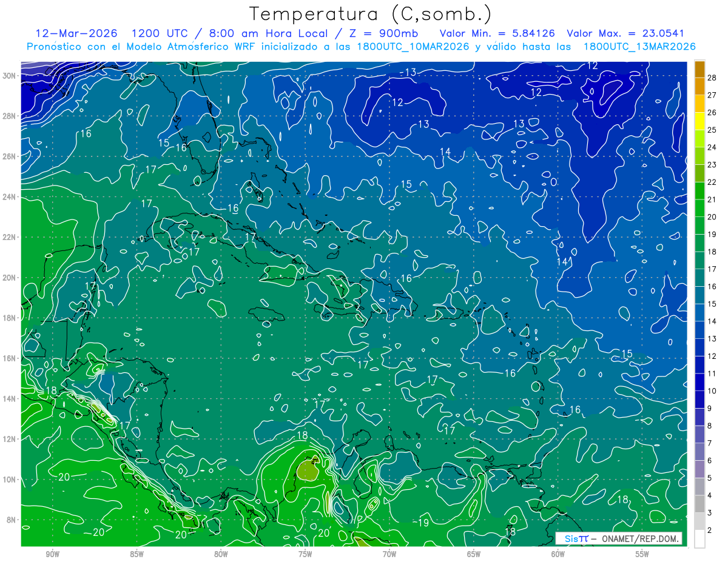This screenshot has width=728, height=562.
Task: Click the "18N" latitude axis label
Action: tap(9, 318)
